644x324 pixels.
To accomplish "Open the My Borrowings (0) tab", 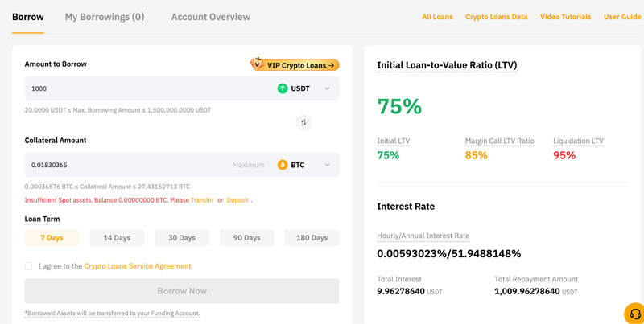I will pos(105,17).
